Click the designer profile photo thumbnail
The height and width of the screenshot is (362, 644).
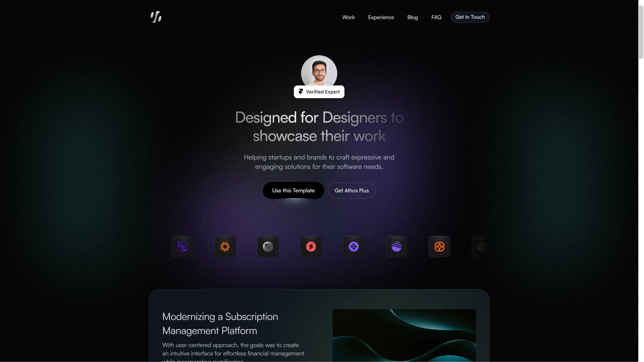click(319, 72)
